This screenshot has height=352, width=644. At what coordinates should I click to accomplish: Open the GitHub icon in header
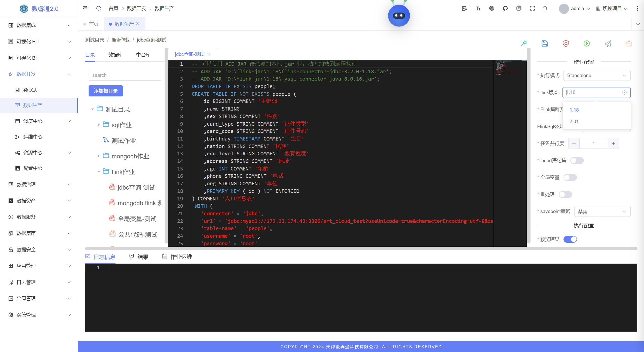point(505,8)
